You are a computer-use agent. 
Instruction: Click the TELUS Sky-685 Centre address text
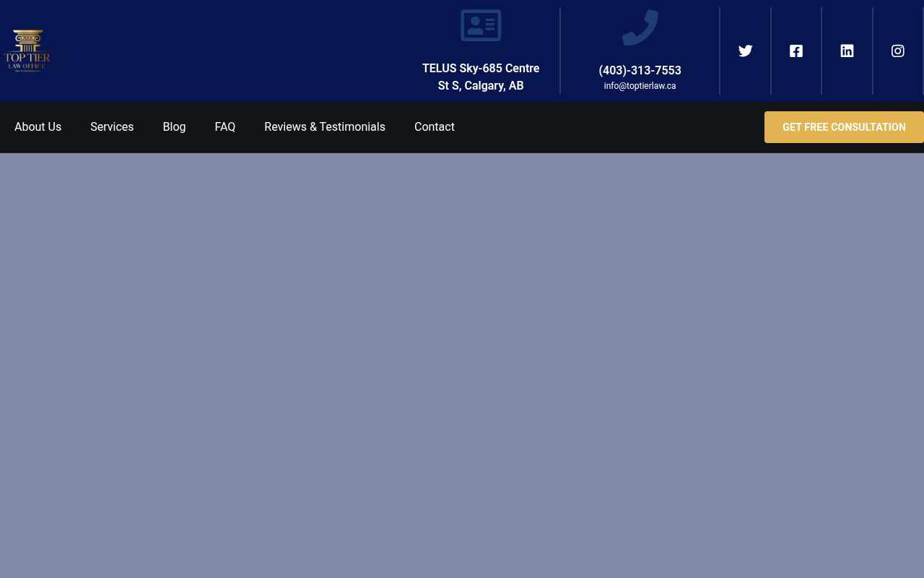pos(481,77)
